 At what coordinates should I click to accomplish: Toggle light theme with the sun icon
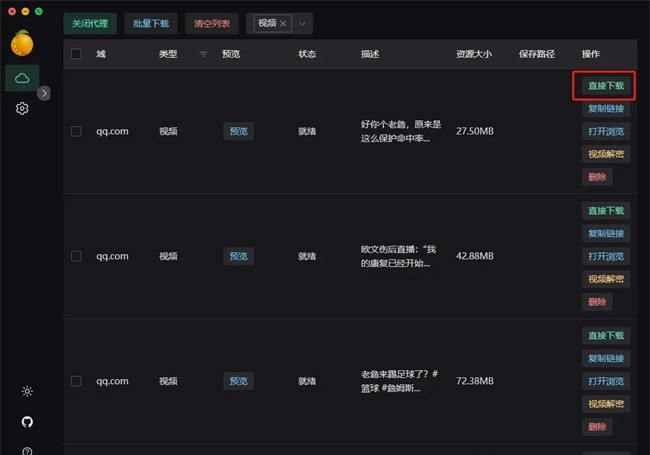[27, 391]
